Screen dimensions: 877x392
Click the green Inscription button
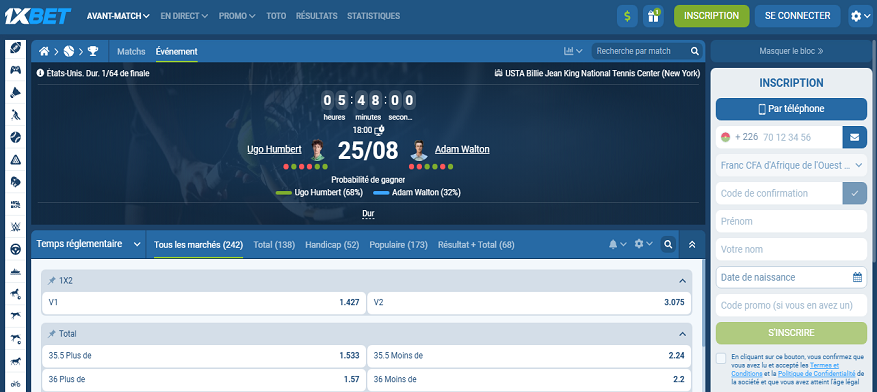[711, 16]
